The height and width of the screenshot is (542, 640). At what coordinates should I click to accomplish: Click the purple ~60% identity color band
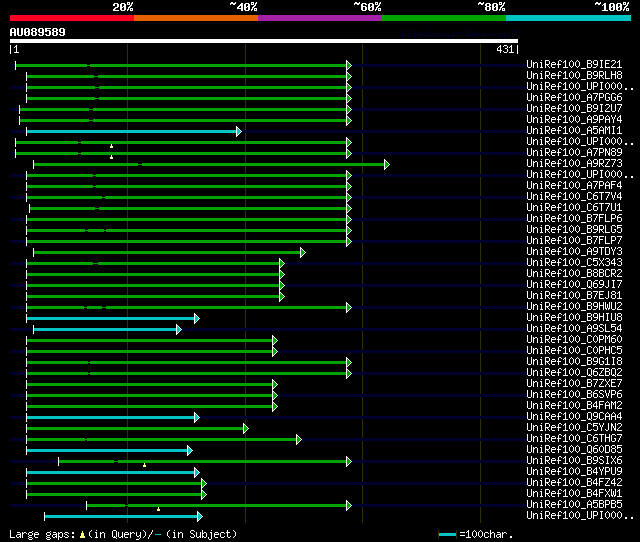coord(320,18)
